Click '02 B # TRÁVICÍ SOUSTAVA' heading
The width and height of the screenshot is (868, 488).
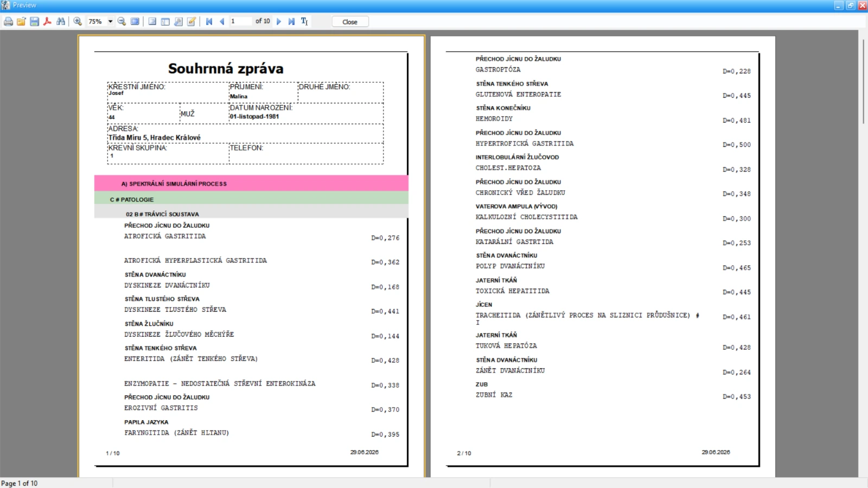[x=162, y=214]
